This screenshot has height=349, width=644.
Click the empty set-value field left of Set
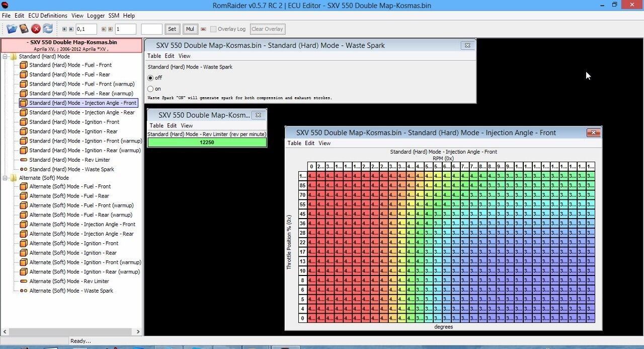tap(151, 29)
